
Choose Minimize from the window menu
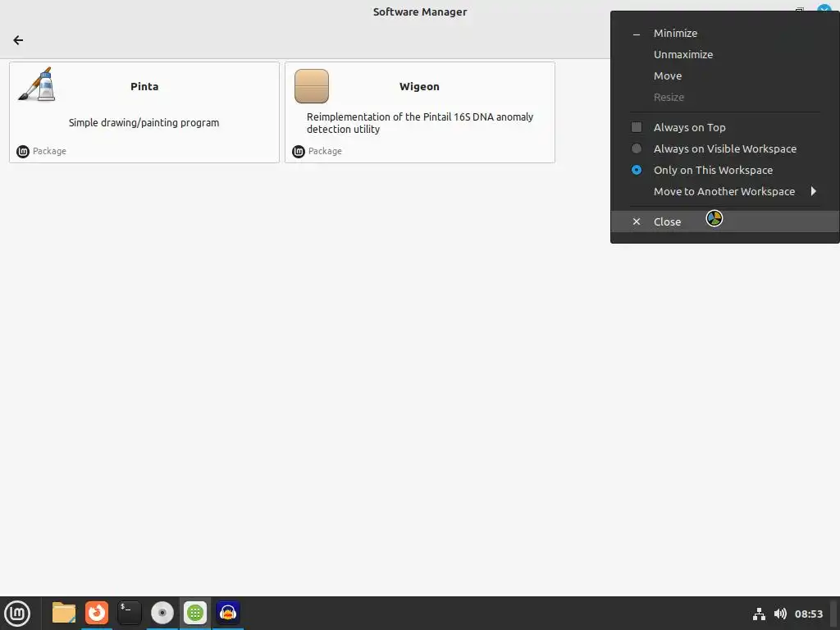tap(725, 33)
